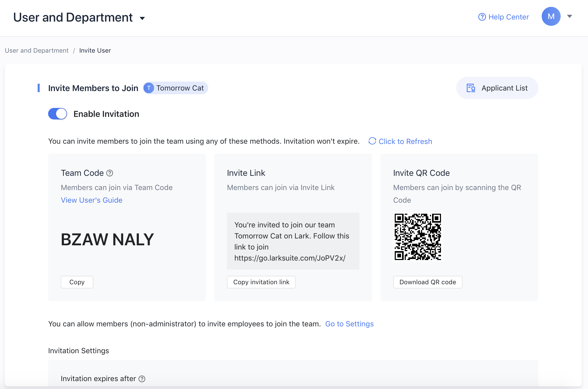Click the invite QR code image
Image resolution: width=588 pixels, height=389 pixels.
point(418,237)
